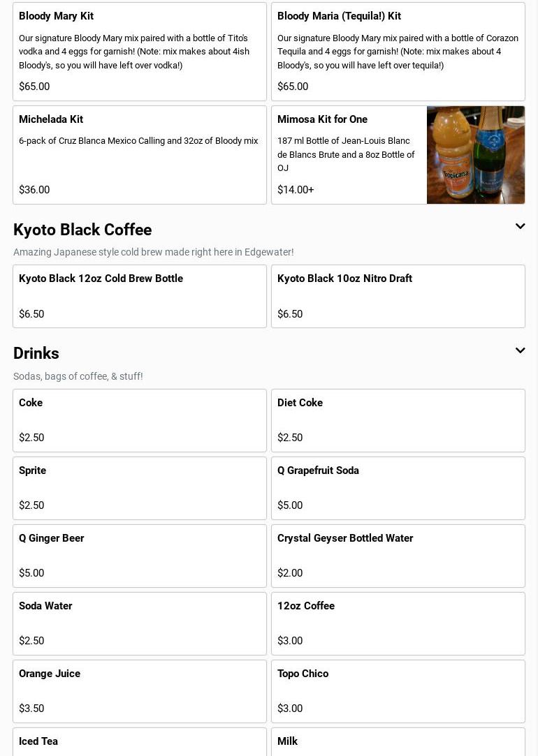The height and width of the screenshot is (756, 538).
Task: Choose the Topo Chico card
Action: click(398, 691)
